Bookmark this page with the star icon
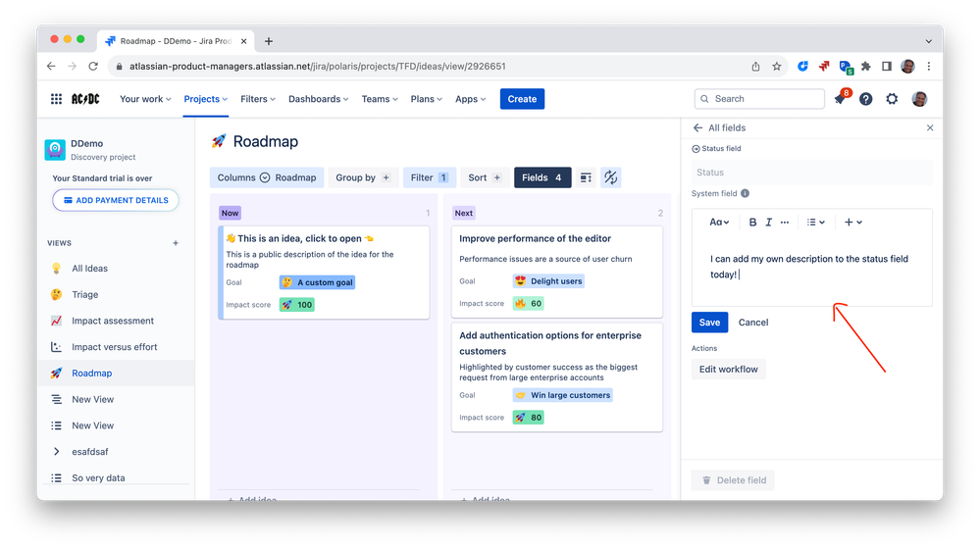980x549 pixels. point(776,67)
